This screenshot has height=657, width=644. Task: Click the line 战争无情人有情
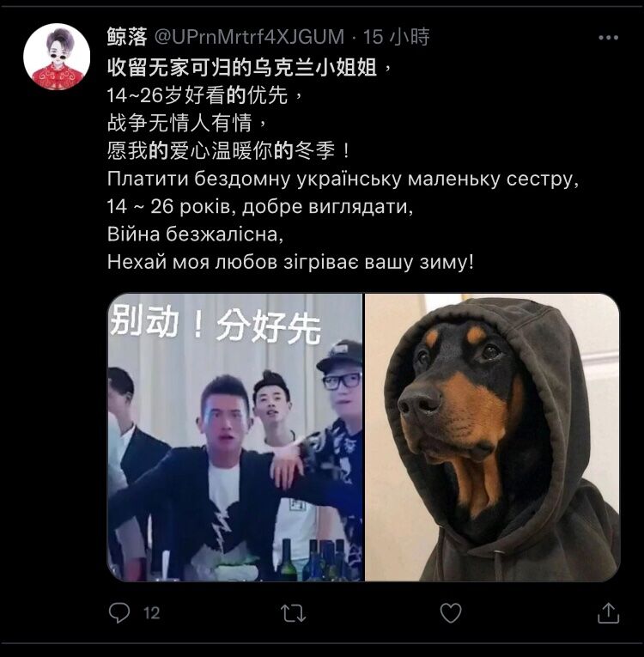pyautogui.click(x=187, y=123)
